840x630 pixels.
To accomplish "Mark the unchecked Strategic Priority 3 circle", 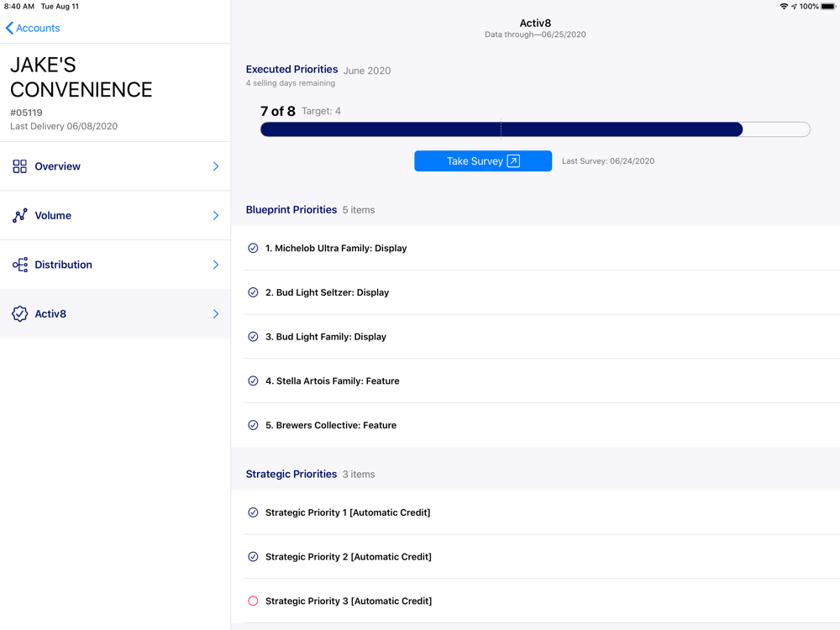I will click(x=253, y=601).
